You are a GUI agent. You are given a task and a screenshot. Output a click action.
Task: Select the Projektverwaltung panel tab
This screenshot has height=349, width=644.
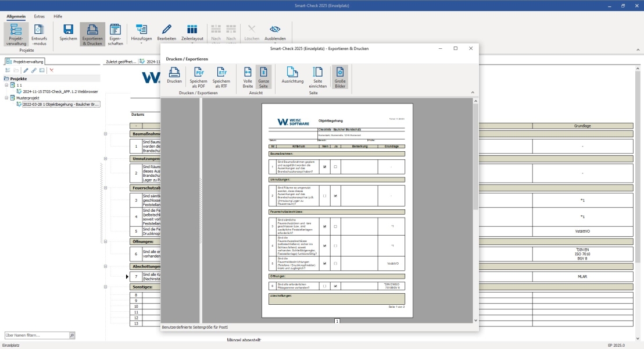point(24,62)
